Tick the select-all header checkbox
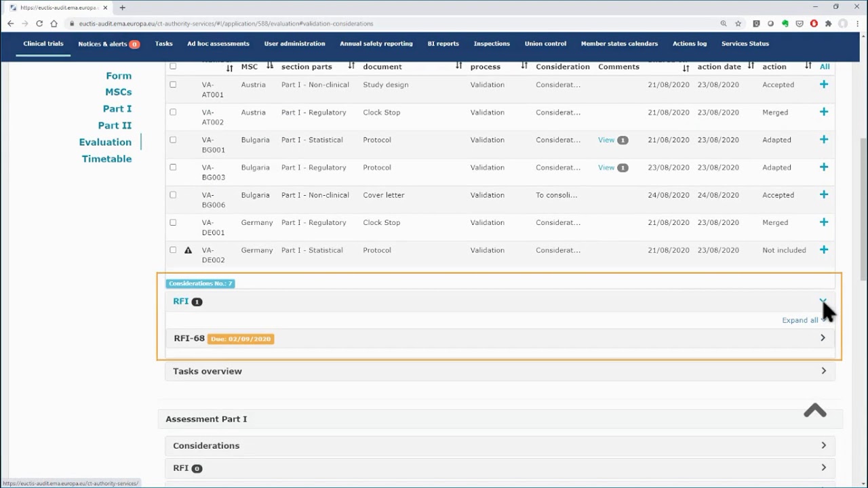The image size is (868, 488). pos(173,66)
